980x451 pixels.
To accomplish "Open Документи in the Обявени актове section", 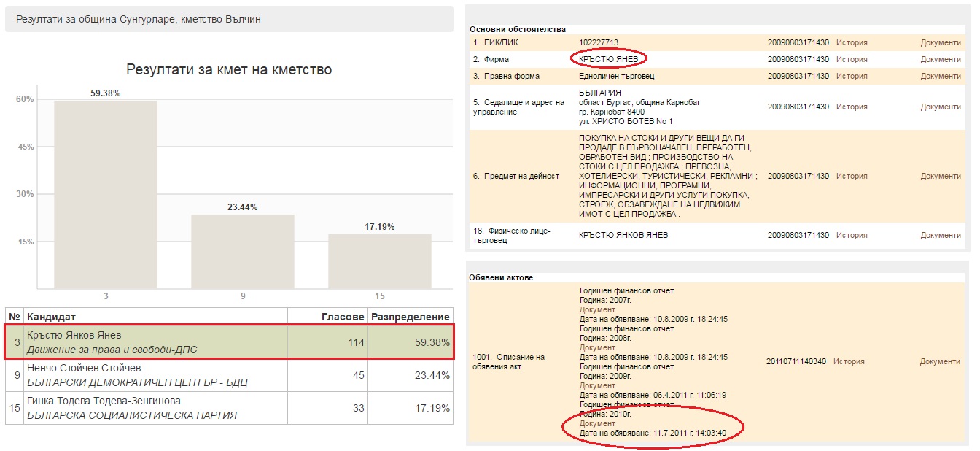I will (x=940, y=362).
